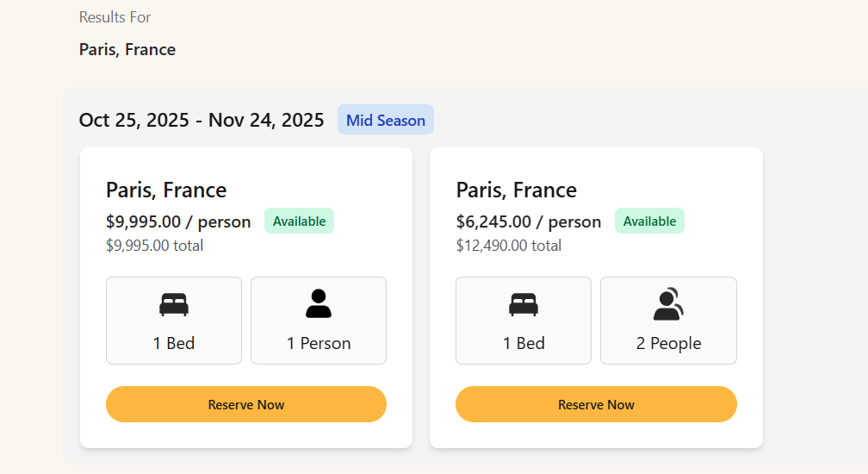Reserve the $9,995.00 per person room
This screenshot has height=474, width=868.
point(245,404)
